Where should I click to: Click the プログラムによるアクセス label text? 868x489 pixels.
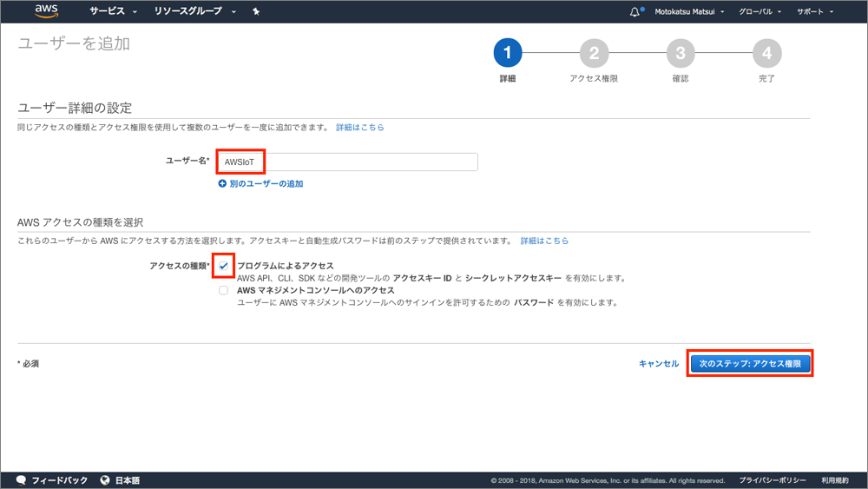click(x=285, y=266)
